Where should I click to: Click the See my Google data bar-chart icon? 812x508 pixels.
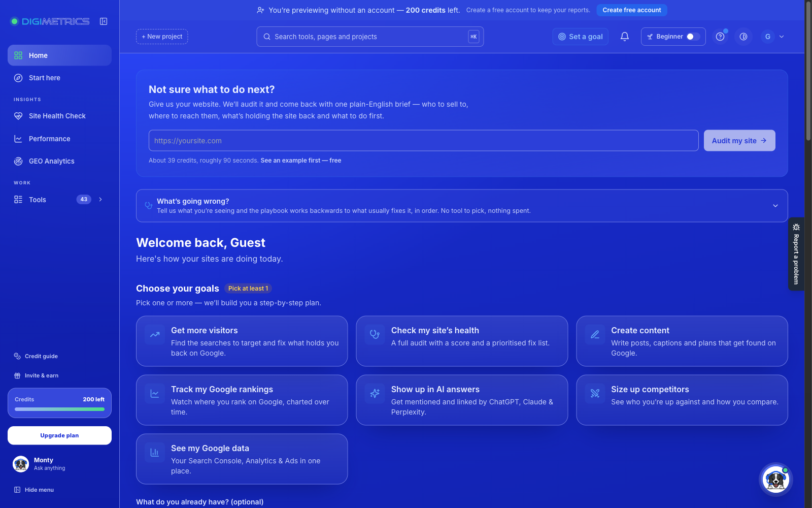click(x=155, y=453)
